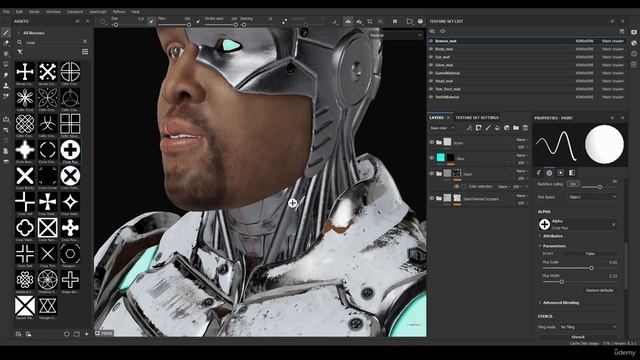Image resolution: width=640 pixels, height=360 pixels.
Task: Select the Smudge tool
Action: [x=6, y=75]
